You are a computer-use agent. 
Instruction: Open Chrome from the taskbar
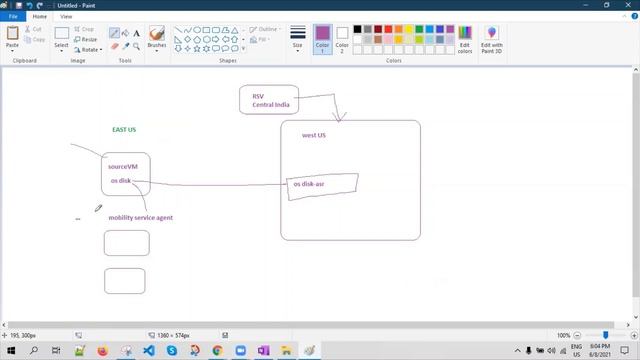[218, 350]
